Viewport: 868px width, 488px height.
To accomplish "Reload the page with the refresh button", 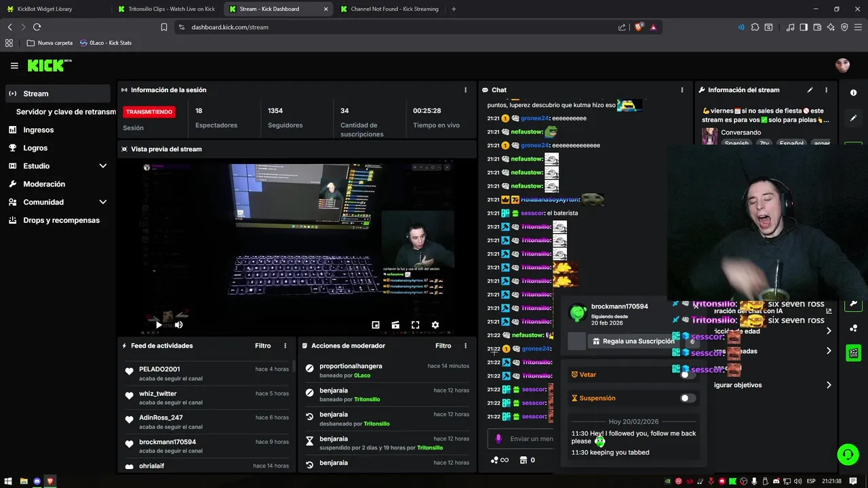I will point(37,27).
